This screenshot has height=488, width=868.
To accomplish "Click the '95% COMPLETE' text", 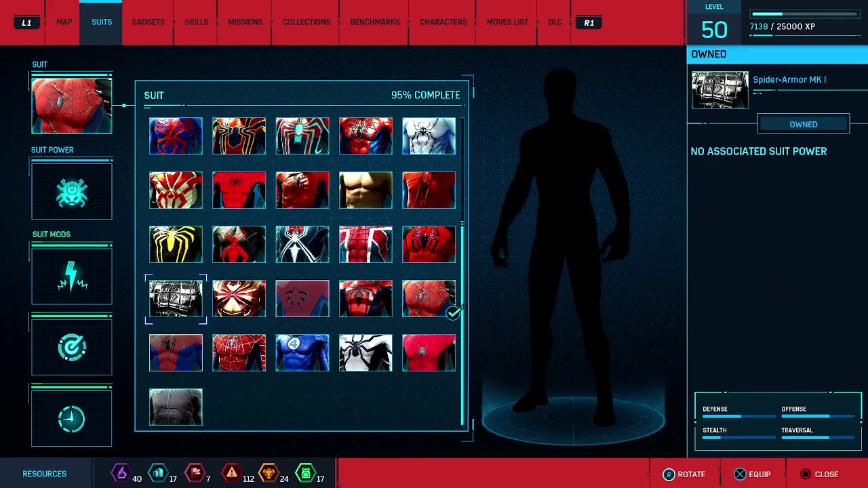I will coord(425,96).
